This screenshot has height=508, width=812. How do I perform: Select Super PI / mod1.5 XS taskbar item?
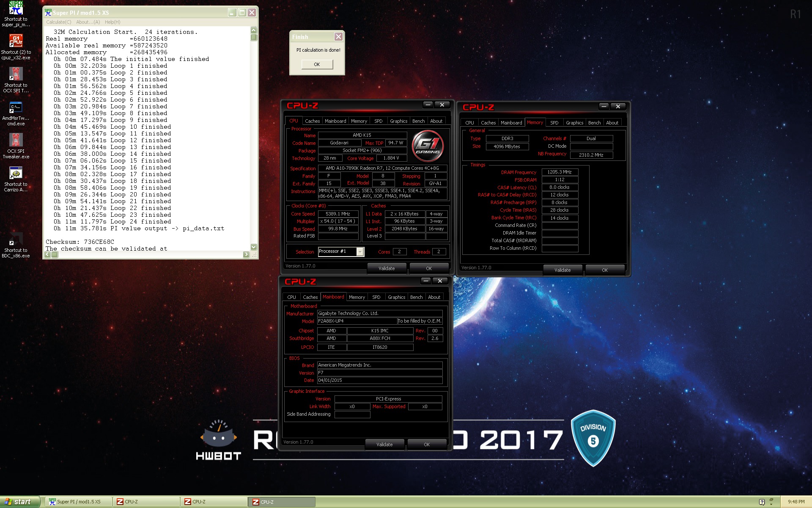[x=79, y=502]
